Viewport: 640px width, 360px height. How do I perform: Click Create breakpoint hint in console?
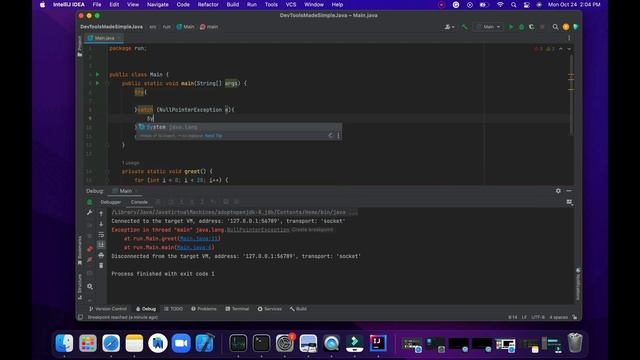click(313, 230)
